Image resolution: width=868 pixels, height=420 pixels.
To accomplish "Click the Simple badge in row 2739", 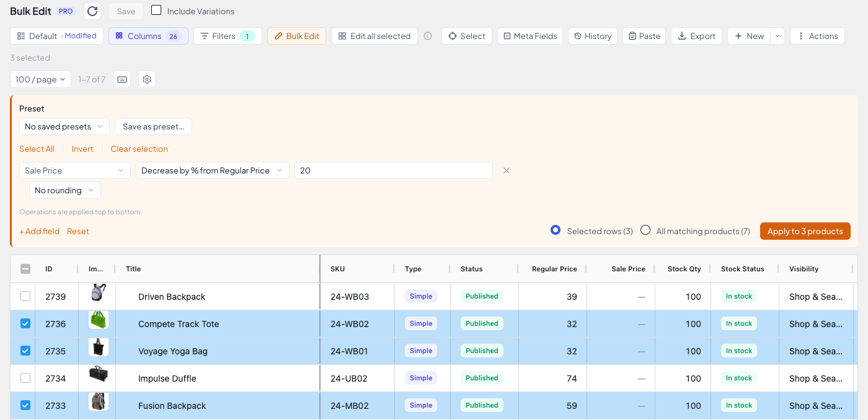I will click(x=421, y=296).
